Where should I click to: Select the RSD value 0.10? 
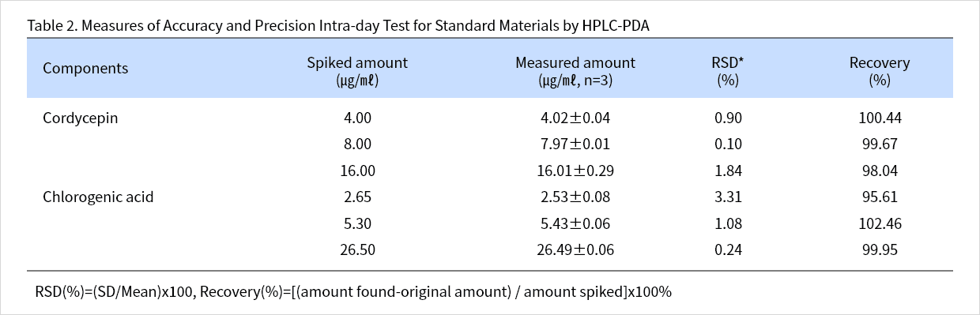[x=728, y=144]
